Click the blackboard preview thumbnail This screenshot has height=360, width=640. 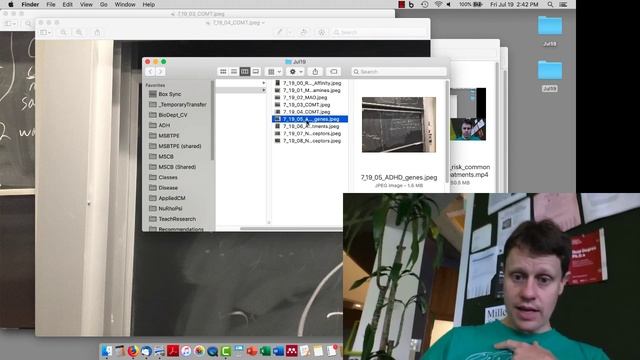pos(399,124)
